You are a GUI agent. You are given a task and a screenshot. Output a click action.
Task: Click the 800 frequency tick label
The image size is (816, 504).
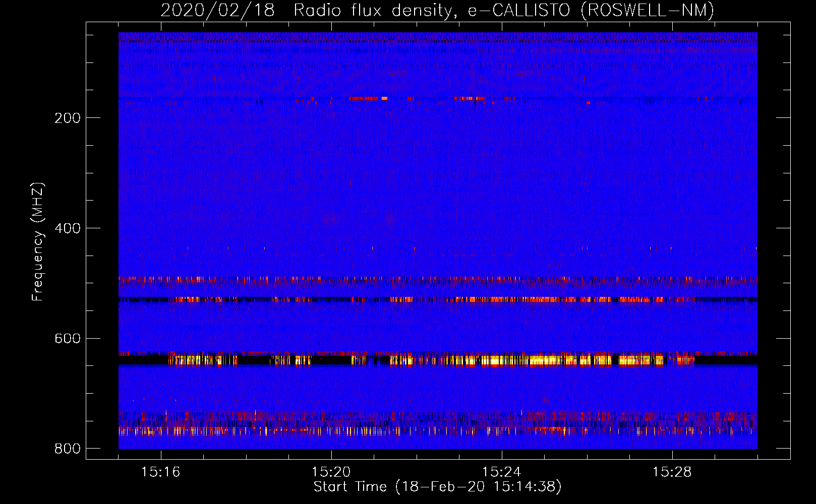tap(68, 449)
